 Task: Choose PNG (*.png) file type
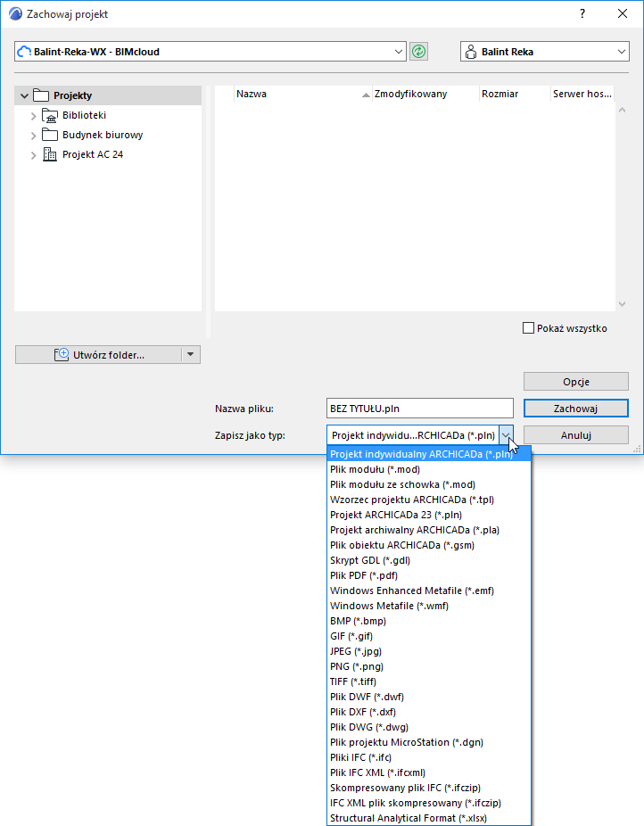pyautogui.click(x=429, y=666)
